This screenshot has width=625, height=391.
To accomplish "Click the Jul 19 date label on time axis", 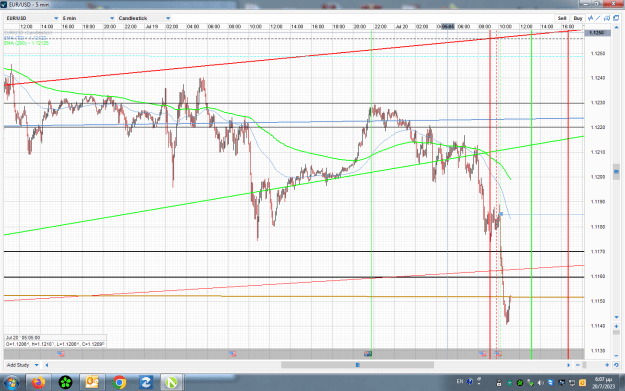I will pos(151,26).
